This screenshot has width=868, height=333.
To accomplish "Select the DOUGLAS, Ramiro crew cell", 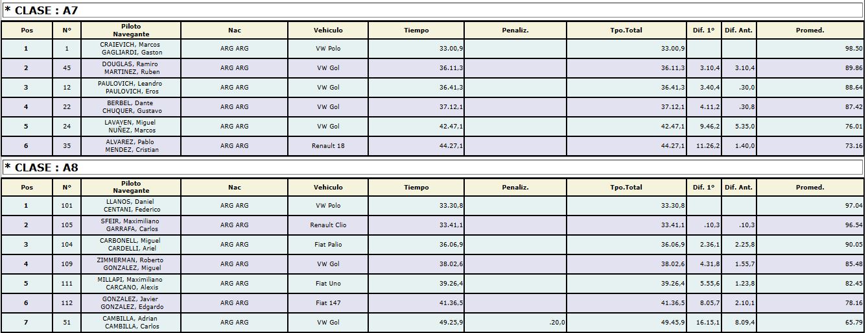I will pyautogui.click(x=131, y=68).
